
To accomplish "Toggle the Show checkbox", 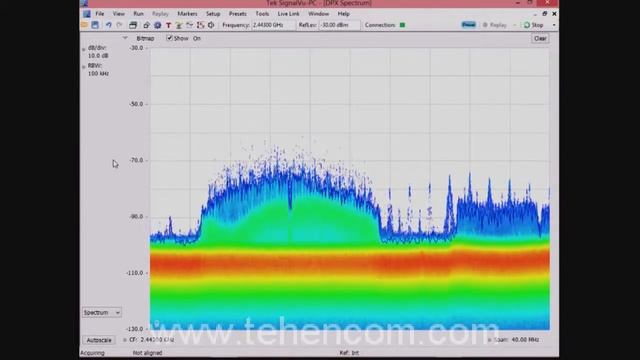I will pos(169,38).
